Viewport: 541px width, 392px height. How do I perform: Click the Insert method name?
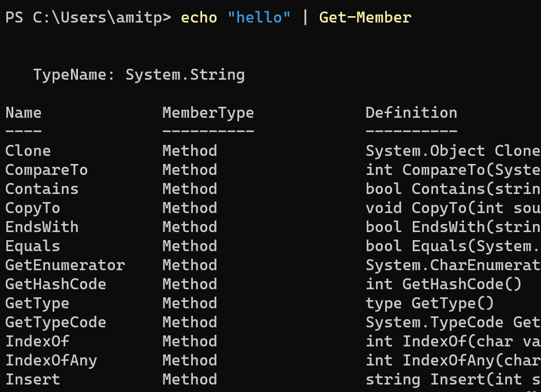click(33, 379)
